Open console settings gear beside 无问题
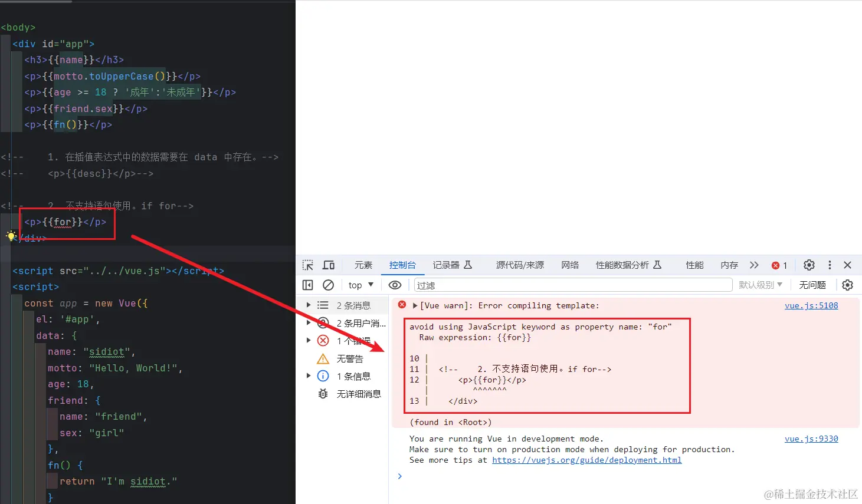 pos(847,285)
